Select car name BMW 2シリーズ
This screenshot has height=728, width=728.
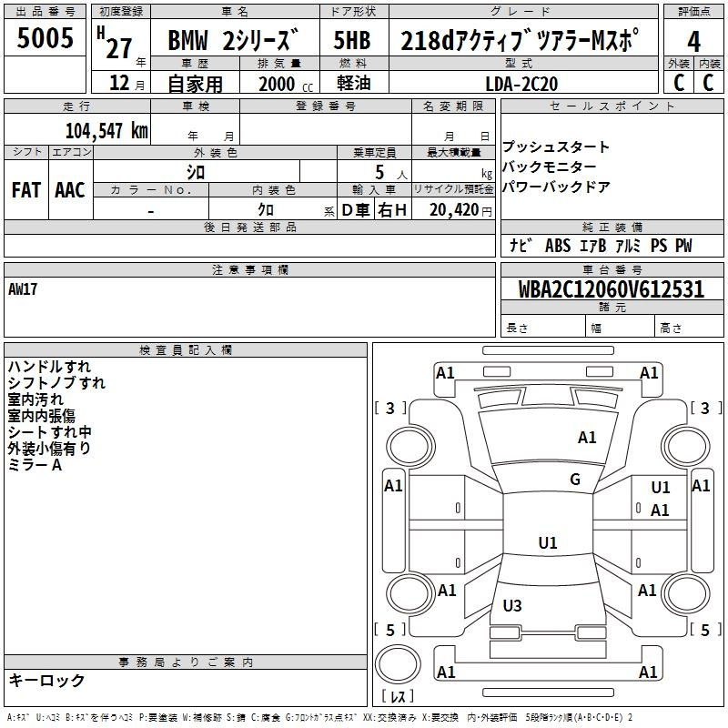(x=233, y=40)
